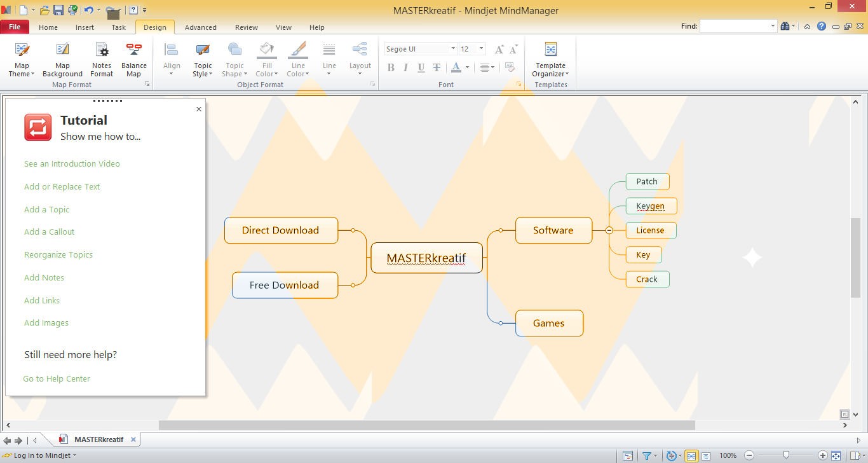This screenshot has width=868, height=463.
Task: Open the Map Theme gallery
Action: [22, 60]
